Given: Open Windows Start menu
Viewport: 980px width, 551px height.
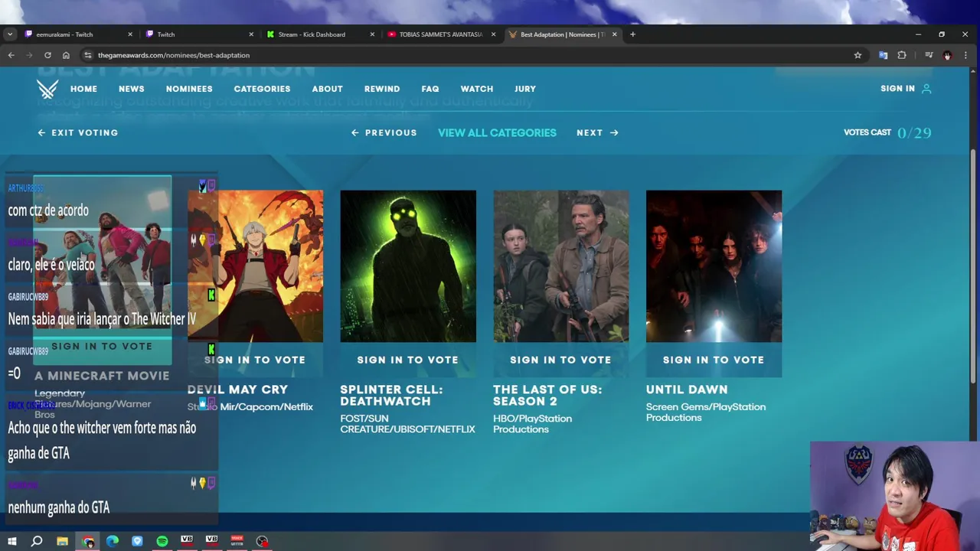Looking at the screenshot, I should click(x=11, y=541).
